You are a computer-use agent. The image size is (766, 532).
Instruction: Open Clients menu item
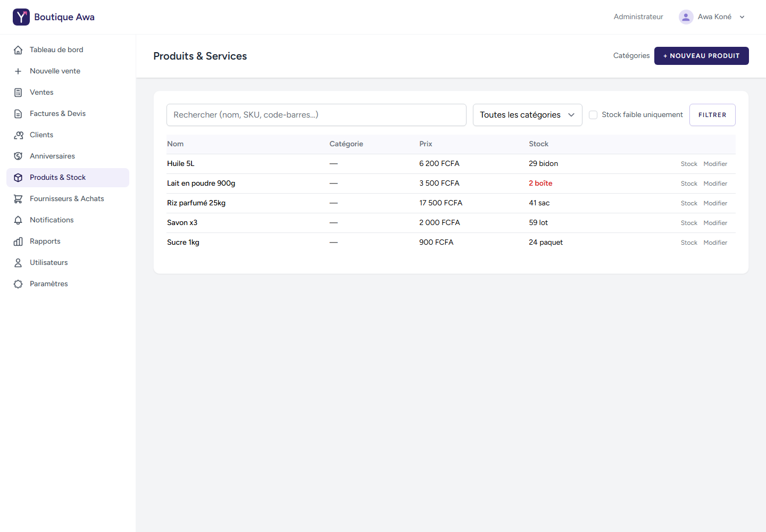(x=68, y=135)
